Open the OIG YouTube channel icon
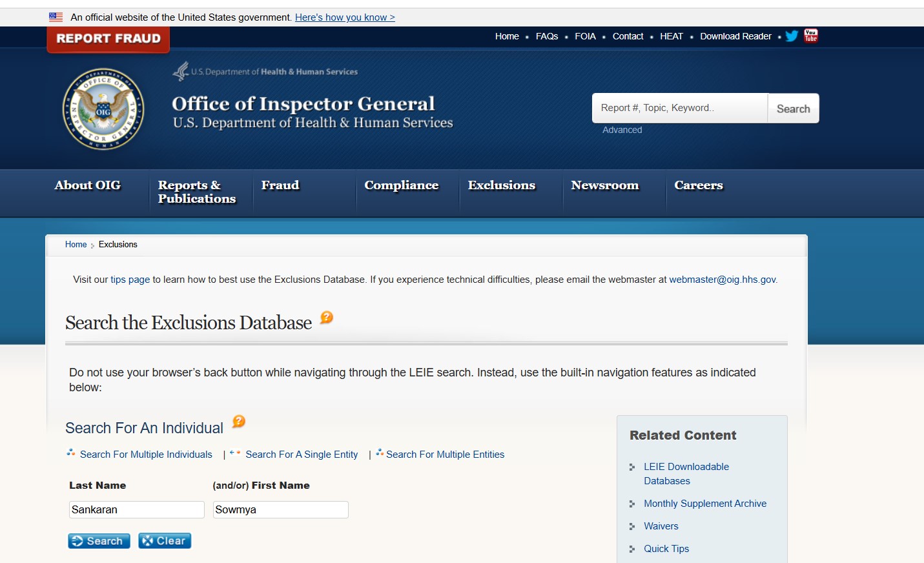This screenshot has height=563, width=924. click(811, 36)
